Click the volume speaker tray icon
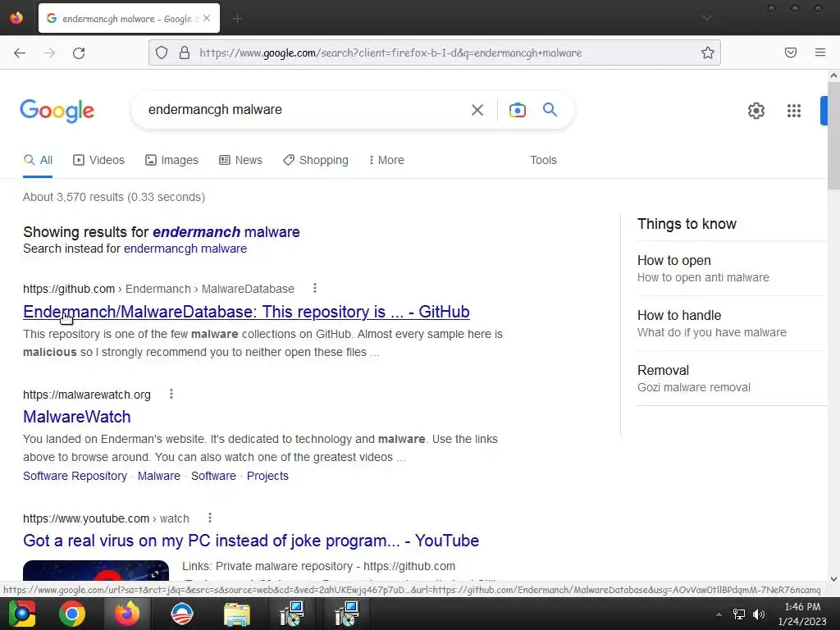840x630 pixels. pyautogui.click(x=759, y=614)
